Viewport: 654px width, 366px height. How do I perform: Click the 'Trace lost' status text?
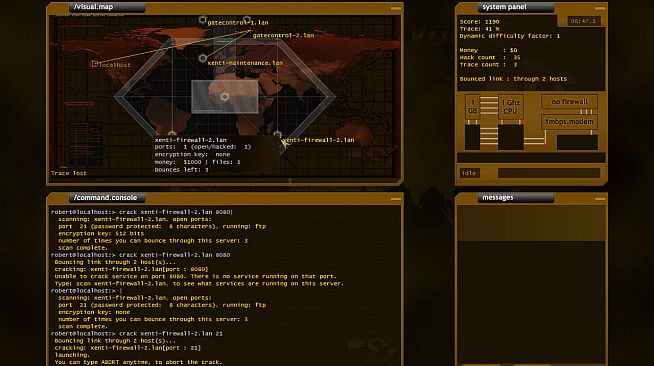[69, 173]
